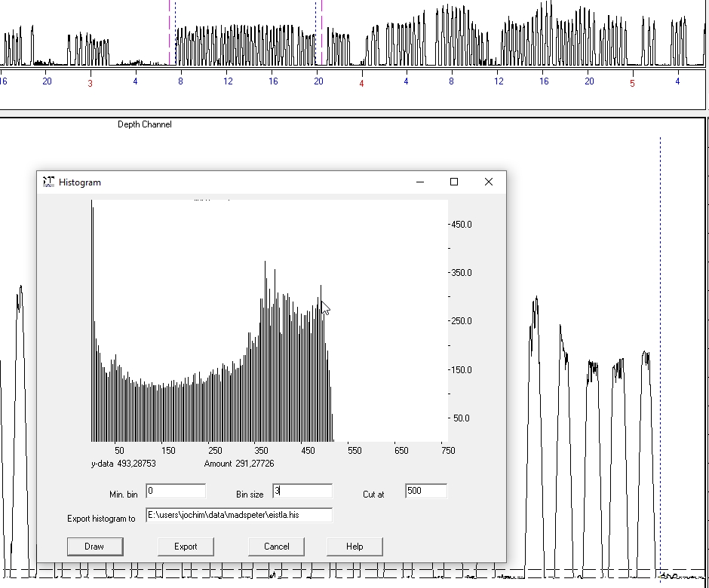Click into the Bin size field

click(302, 492)
